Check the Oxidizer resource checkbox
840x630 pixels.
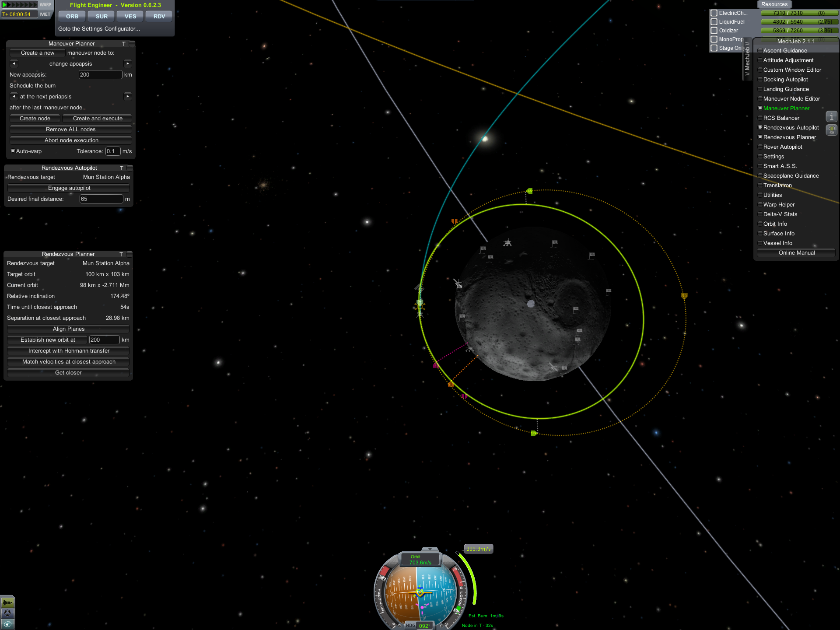click(714, 31)
